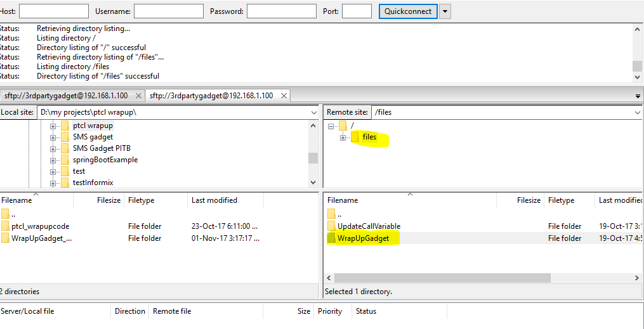Click the Quickconnect button
The width and height of the screenshot is (644, 329).
(x=407, y=11)
